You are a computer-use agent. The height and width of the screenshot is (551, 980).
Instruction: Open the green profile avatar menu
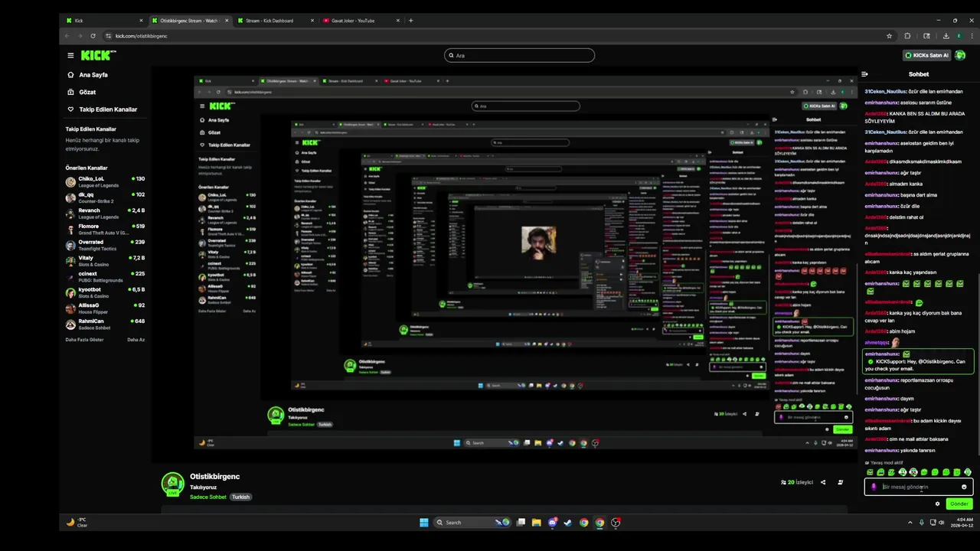point(960,55)
